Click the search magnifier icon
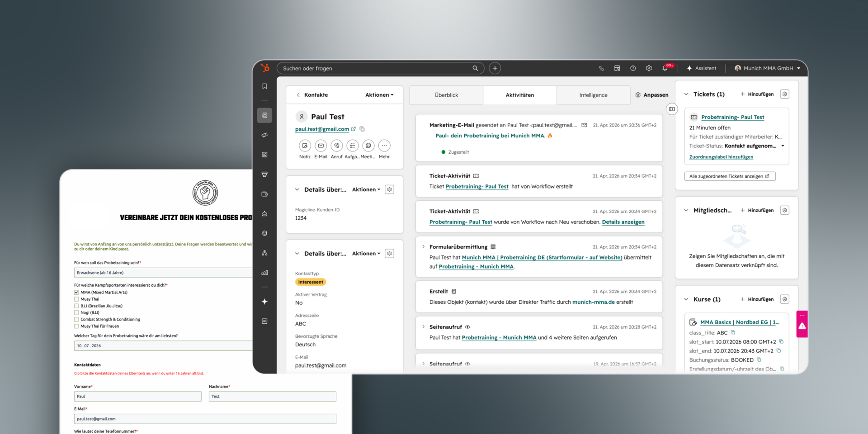Viewport: 868px width, 434px height. point(475,68)
